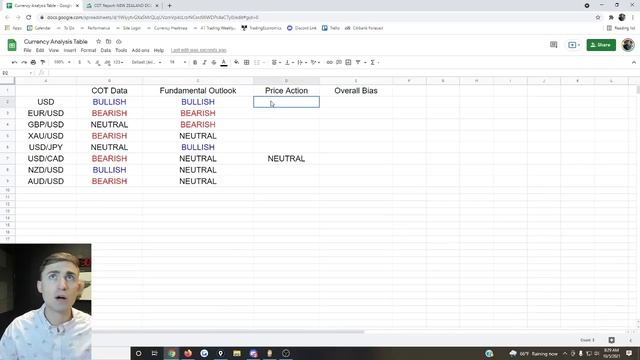
Task: Click the Sheets home logo
Action: pyautogui.click(x=12, y=45)
